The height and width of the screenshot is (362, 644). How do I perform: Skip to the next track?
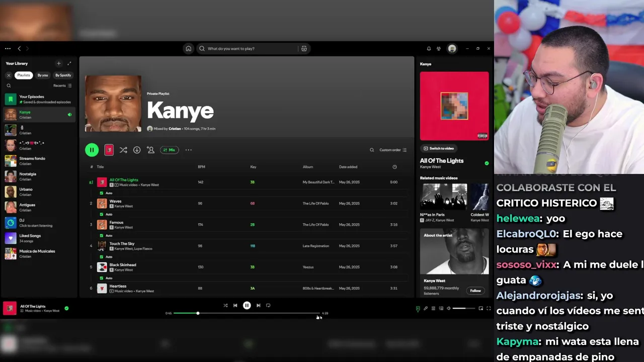(x=259, y=305)
